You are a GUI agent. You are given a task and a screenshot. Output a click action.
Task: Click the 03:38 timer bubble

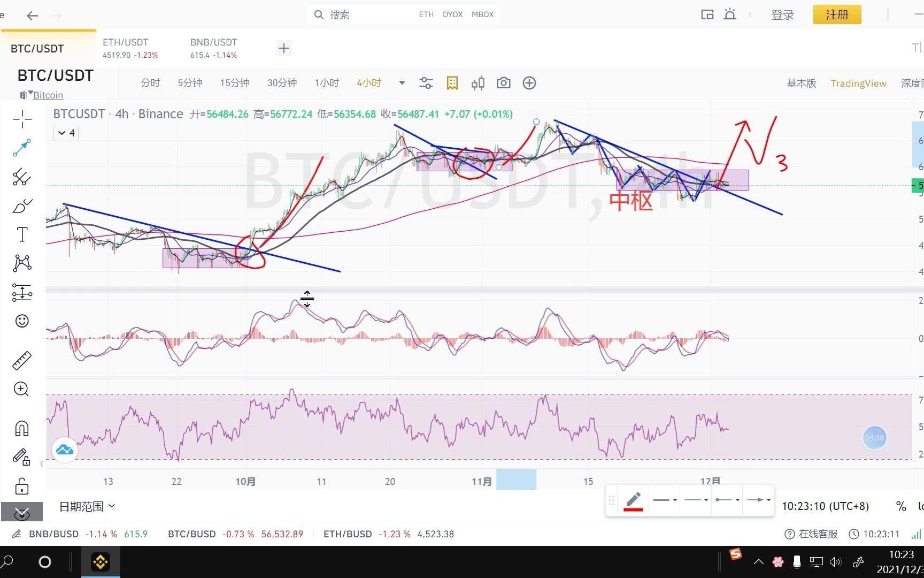coord(875,438)
